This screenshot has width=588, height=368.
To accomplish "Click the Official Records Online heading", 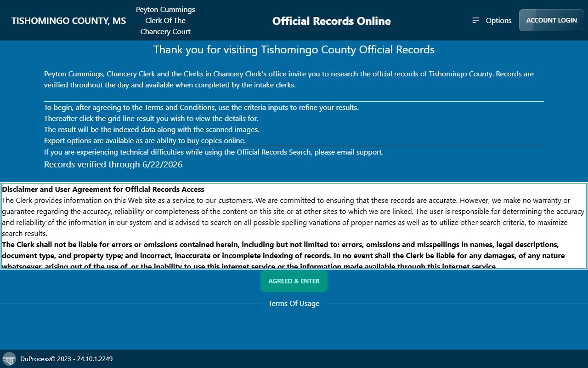I will click(x=332, y=21).
